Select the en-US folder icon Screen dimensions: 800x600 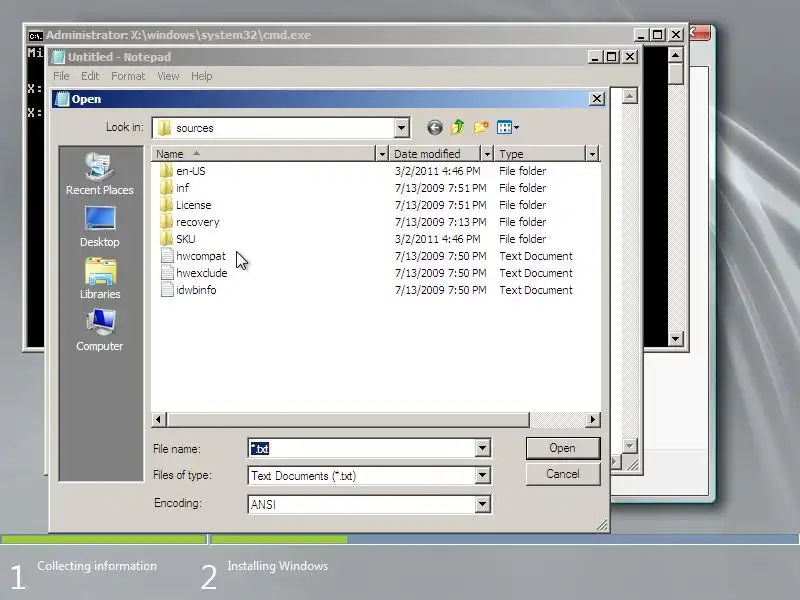(x=166, y=171)
